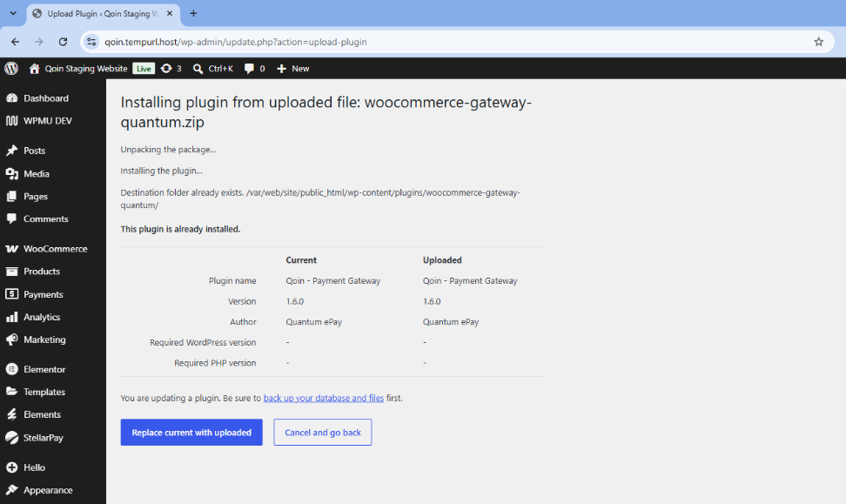Click the Media icon in sidebar
The image size is (846, 504).
pos(12,174)
